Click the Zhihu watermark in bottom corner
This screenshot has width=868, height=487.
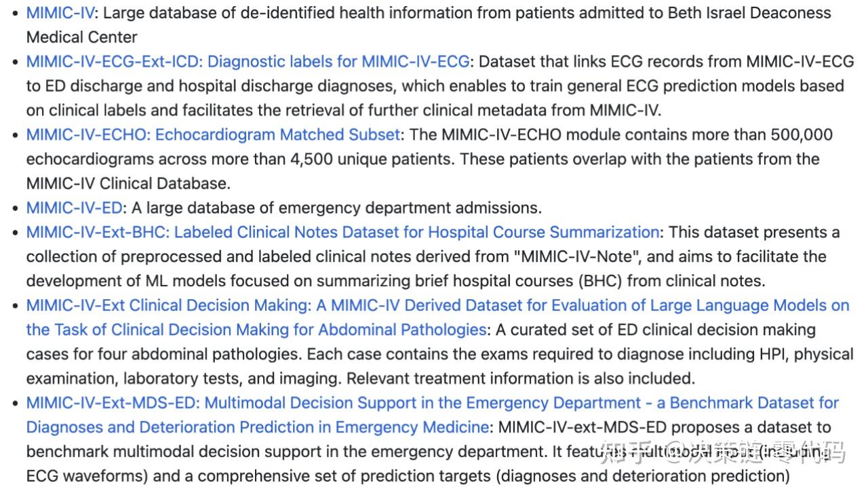724,452
